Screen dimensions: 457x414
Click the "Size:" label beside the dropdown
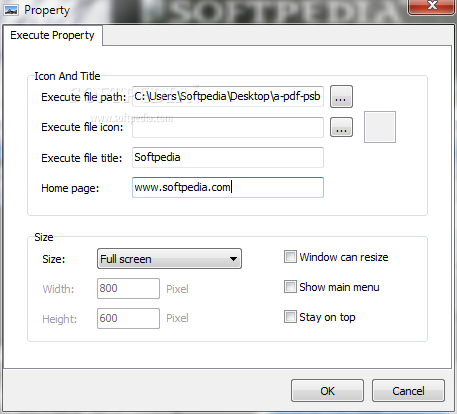(54, 259)
